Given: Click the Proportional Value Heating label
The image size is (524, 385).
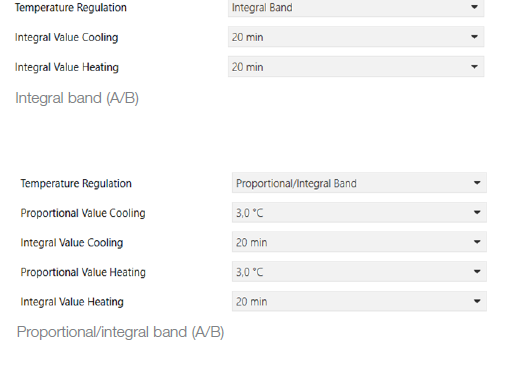Looking at the screenshot, I should pos(83,272).
